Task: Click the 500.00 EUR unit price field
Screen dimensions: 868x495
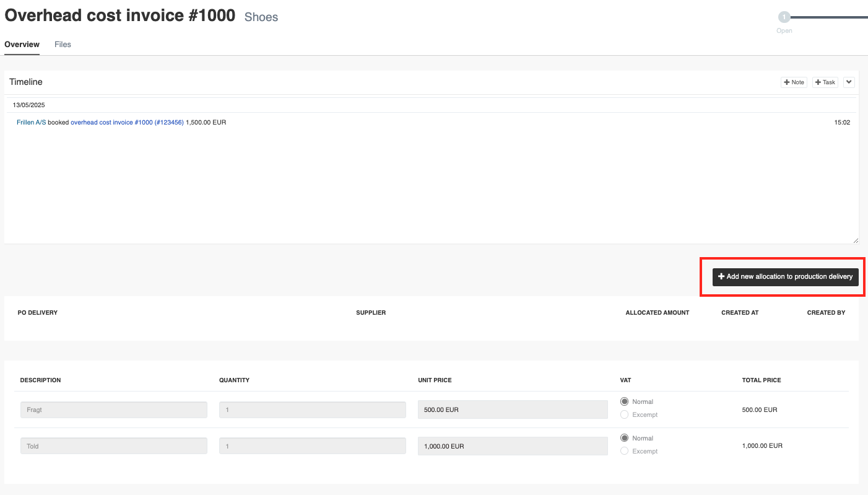Action: click(513, 410)
